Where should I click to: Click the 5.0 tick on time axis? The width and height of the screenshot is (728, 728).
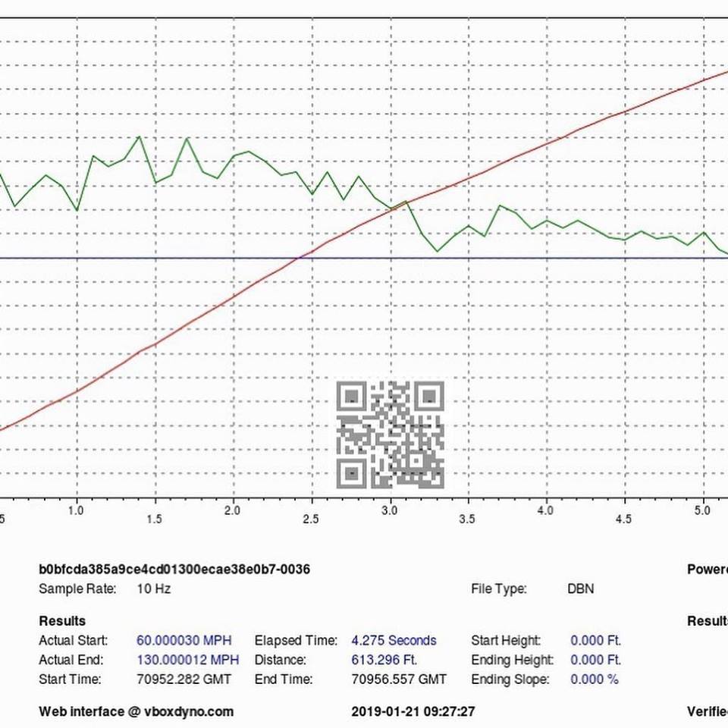[x=704, y=511]
